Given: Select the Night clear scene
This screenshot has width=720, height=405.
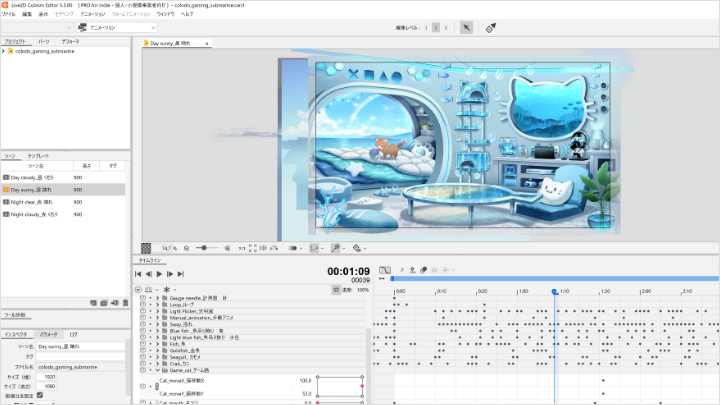Looking at the screenshot, I should [63, 202].
